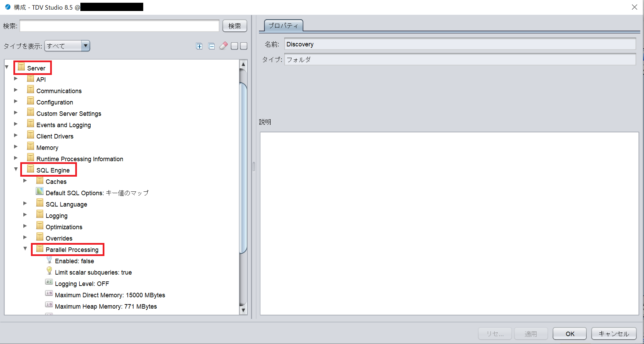Expand the Configuration node
Image resolution: width=644 pixels, height=344 pixels.
tap(16, 101)
